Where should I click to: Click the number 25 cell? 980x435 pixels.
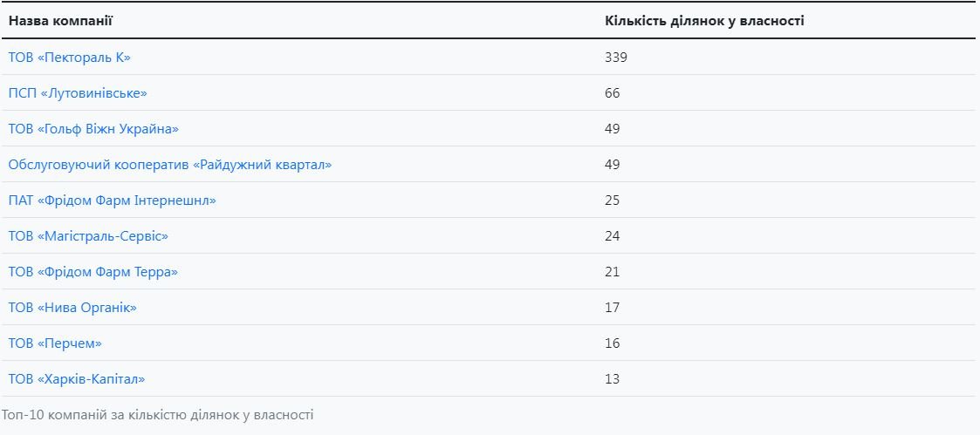click(x=613, y=201)
